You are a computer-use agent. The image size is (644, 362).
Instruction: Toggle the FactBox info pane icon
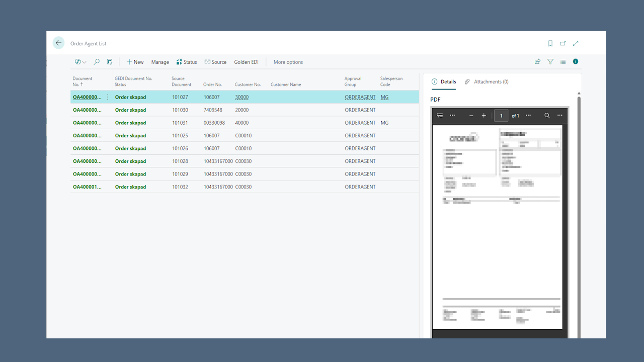576,61
